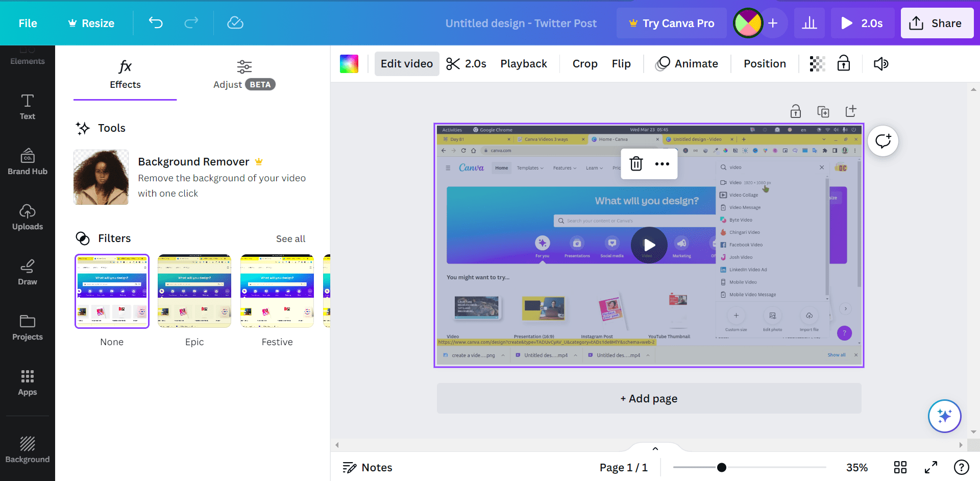The height and width of the screenshot is (481, 980).
Task: Select the None filter thumbnail
Action: (112, 291)
